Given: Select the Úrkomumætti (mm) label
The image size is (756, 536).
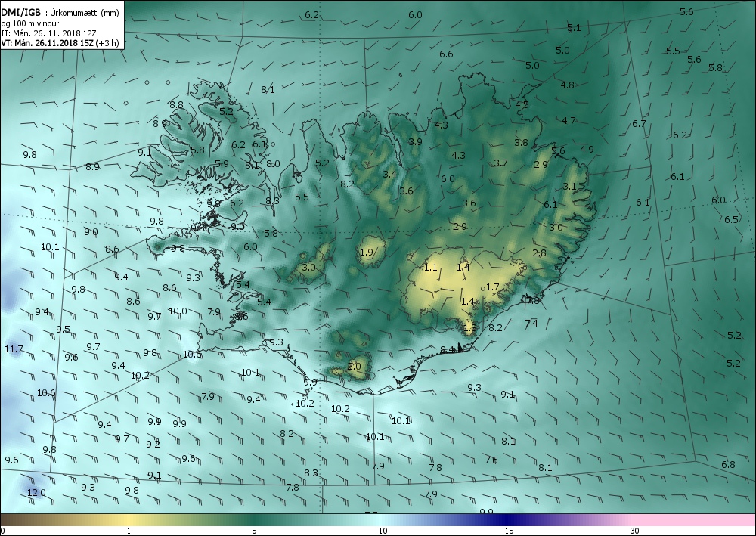Looking at the screenshot, I should tap(85, 14).
